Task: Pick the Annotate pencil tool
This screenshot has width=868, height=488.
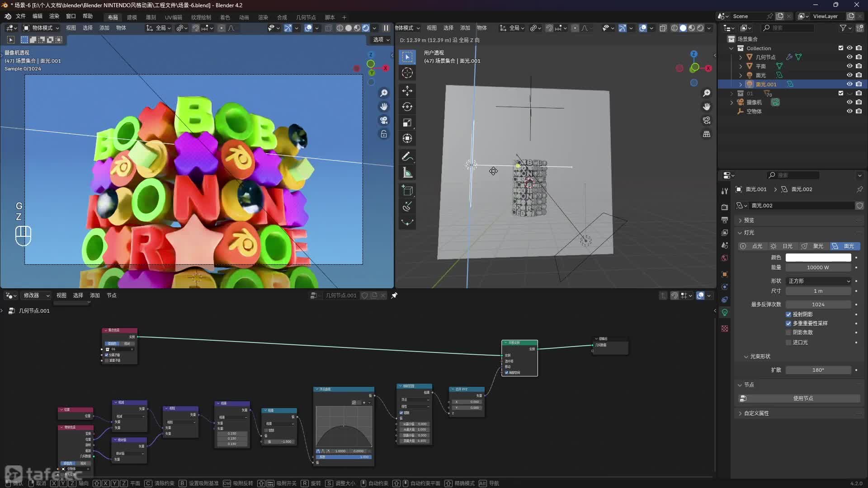Action: (x=407, y=157)
